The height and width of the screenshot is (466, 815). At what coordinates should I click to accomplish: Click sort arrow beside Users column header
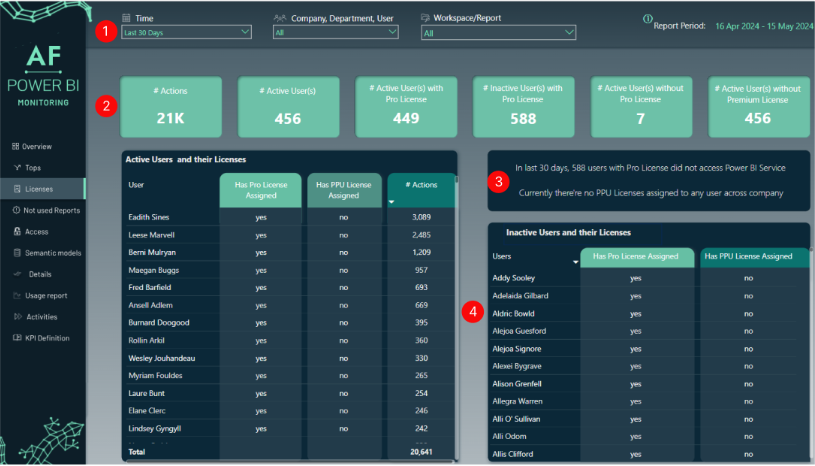(575, 262)
